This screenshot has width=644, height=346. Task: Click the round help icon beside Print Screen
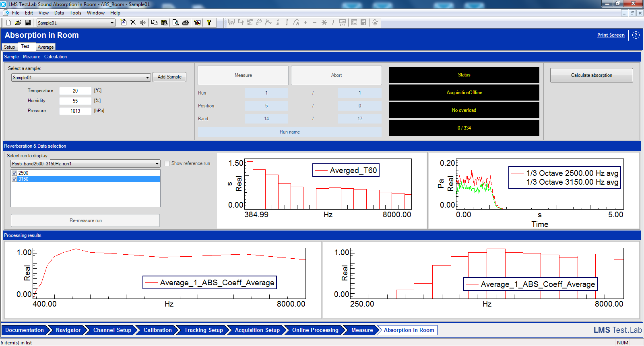click(x=636, y=35)
